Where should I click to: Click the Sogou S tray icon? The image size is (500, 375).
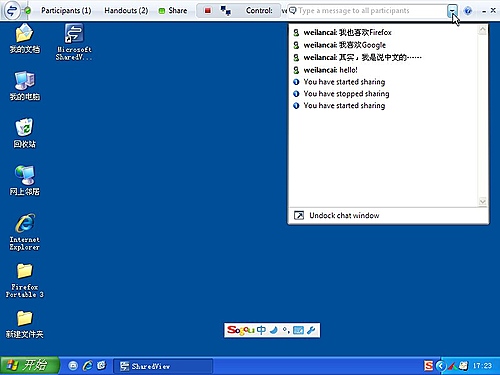click(429, 366)
